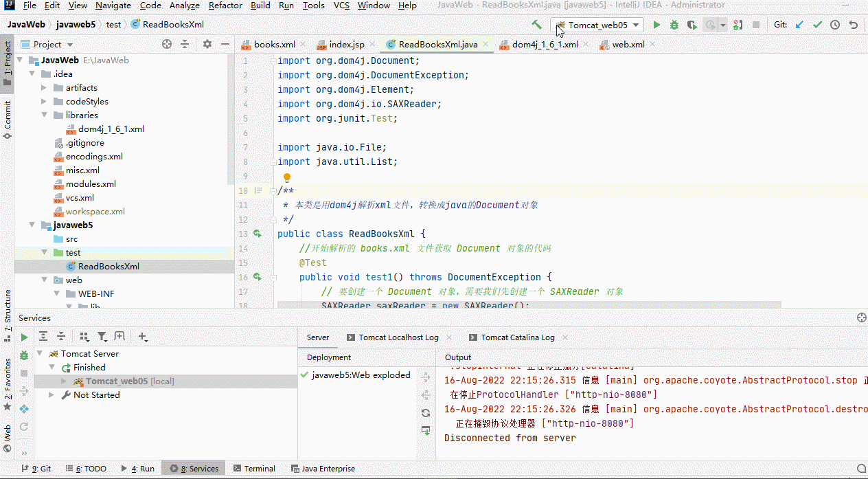The width and height of the screenshot is (868, 479).
Task: Collapse the .idea folder in Project tree
Action: 32,74
